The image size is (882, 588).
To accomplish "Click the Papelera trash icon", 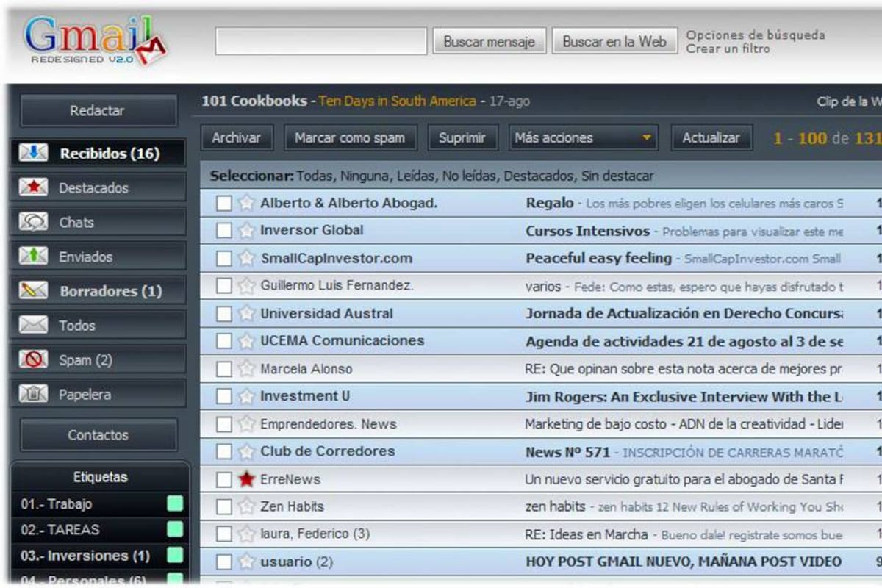I will coord(33,394).
